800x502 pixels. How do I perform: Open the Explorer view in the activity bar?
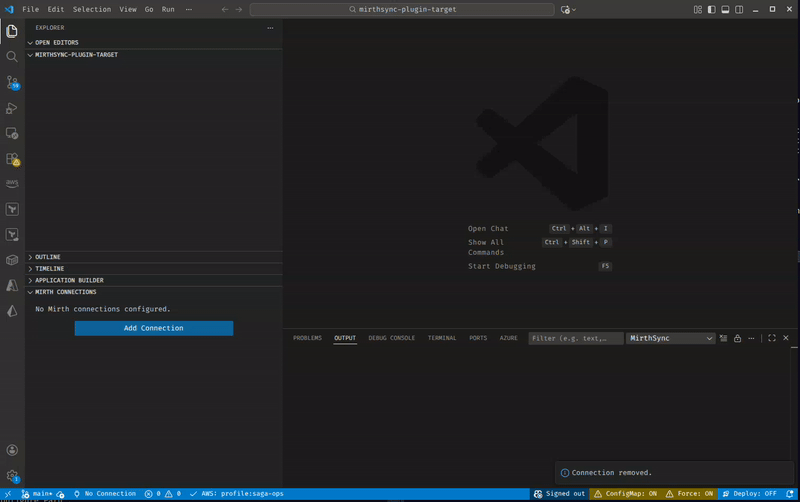tap(12, 31)
